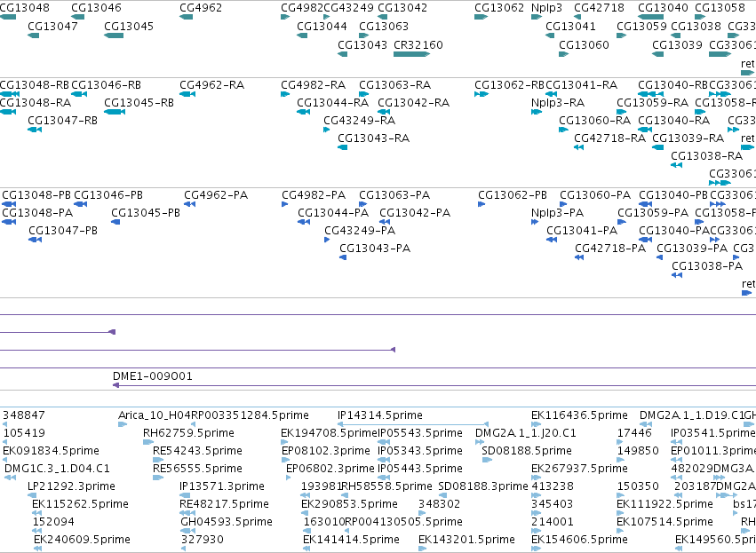Select protein Nplp3-PA
Screen dimensions: 756x553
[x=557, y=213]
